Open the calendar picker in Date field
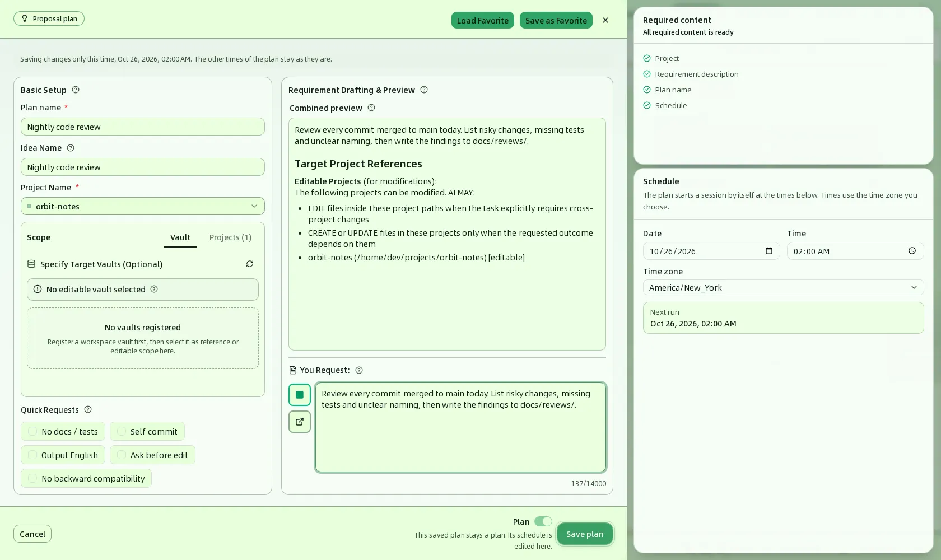The image size is (941, 560). (x=769, y=251)
